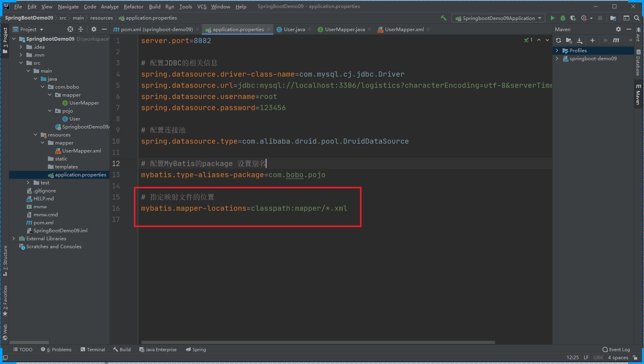Open the Spring tool window

[x=196, y=350]
